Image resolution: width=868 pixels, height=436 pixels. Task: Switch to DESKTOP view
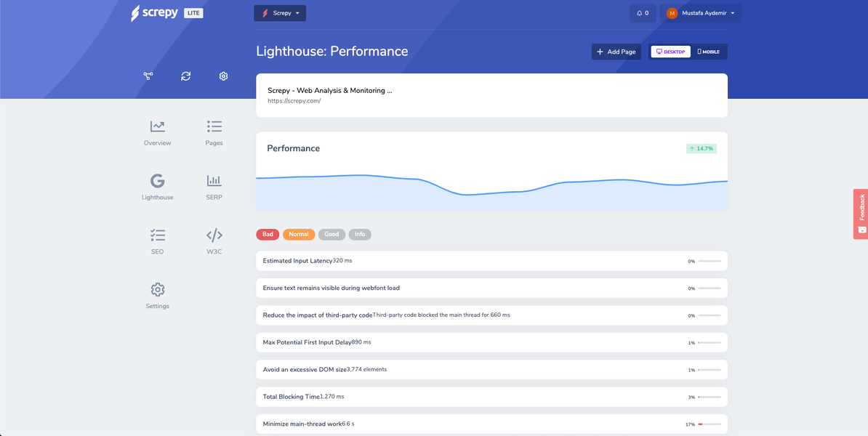[670, 52]
